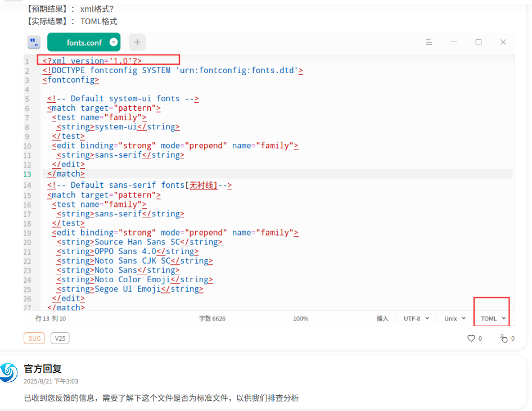Select the fonts.conf tab
Screen dimensions: 532x411
(x=84, y=42)
